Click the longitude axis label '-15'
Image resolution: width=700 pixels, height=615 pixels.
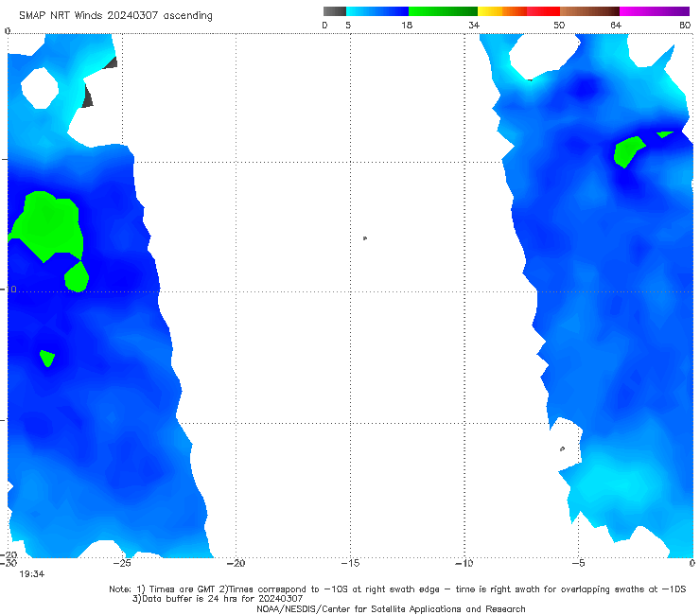pyautogui.click(x=350, y=563)
